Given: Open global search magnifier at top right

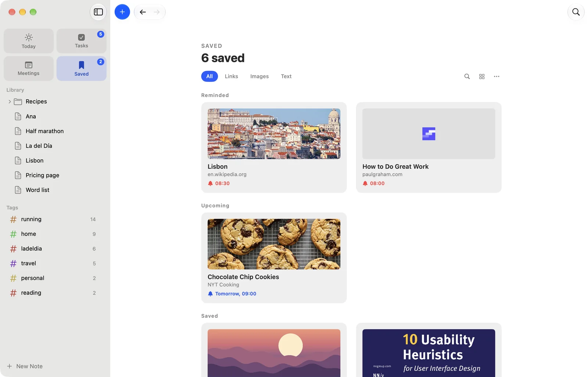Looking at the screenshot, I should (x=576, y=12).
